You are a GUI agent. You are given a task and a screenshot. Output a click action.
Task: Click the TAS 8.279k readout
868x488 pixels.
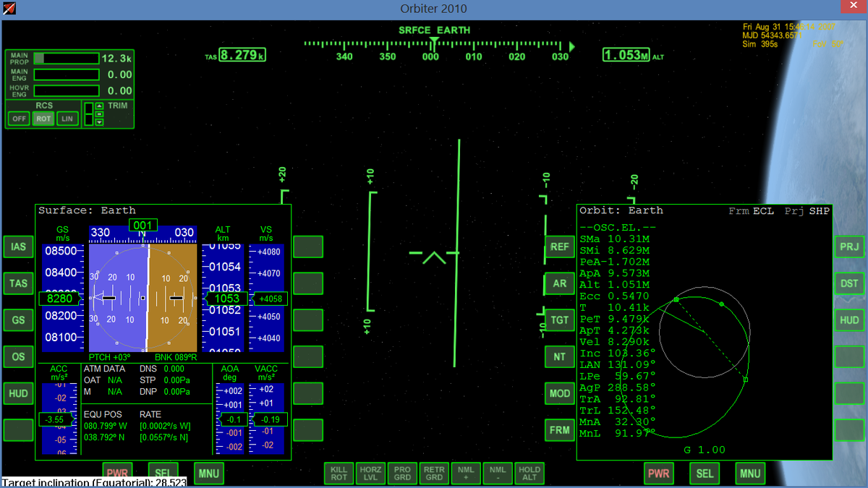click(243, 55)
